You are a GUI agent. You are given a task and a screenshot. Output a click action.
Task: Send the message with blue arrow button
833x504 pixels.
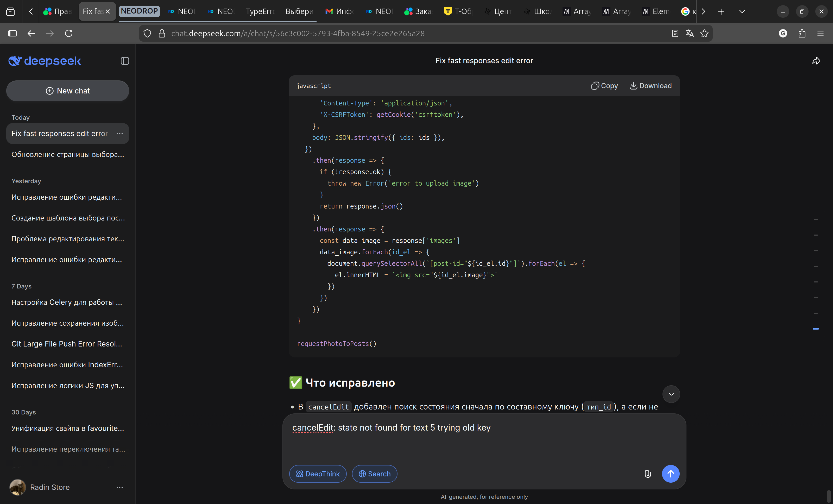(670, 474)
